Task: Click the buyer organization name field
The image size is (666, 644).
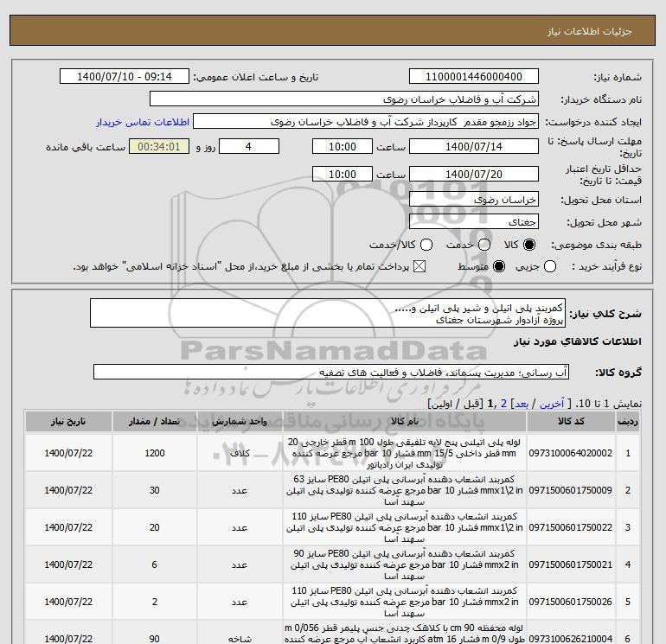Action: [x=344, y=99]
